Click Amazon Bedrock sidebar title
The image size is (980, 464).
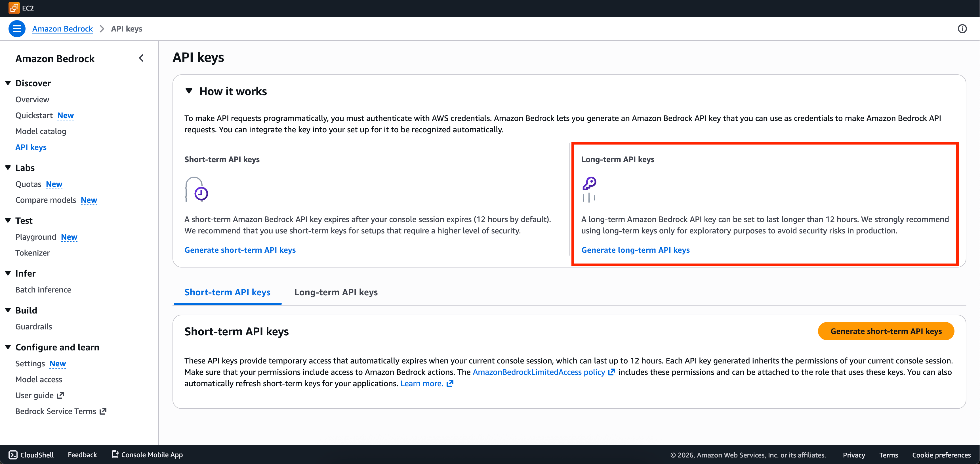click(x=55, y=58)
